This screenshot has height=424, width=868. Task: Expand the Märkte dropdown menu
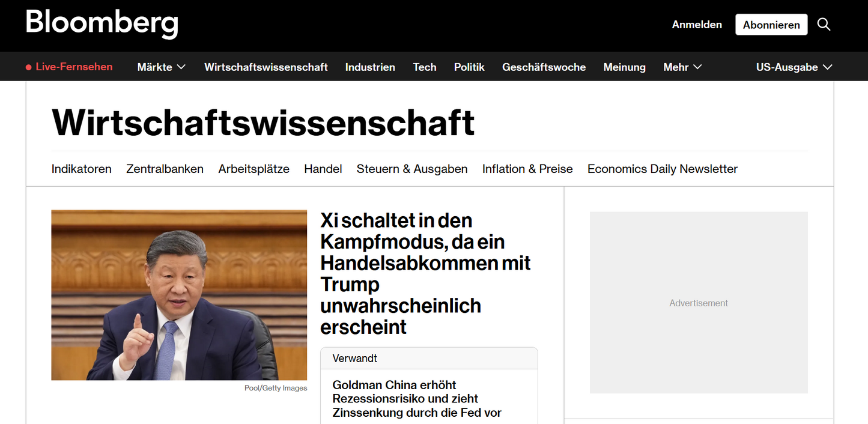point(161,67)
